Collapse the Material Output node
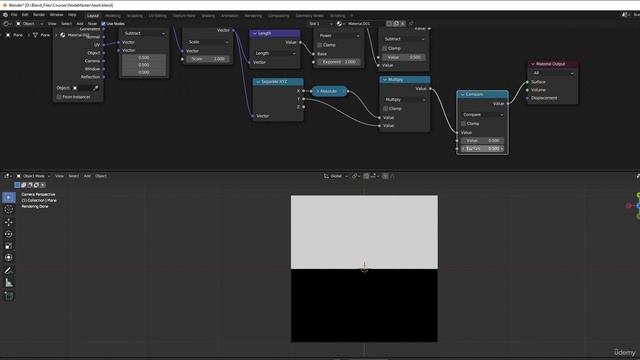 click(x=533, y=64)
